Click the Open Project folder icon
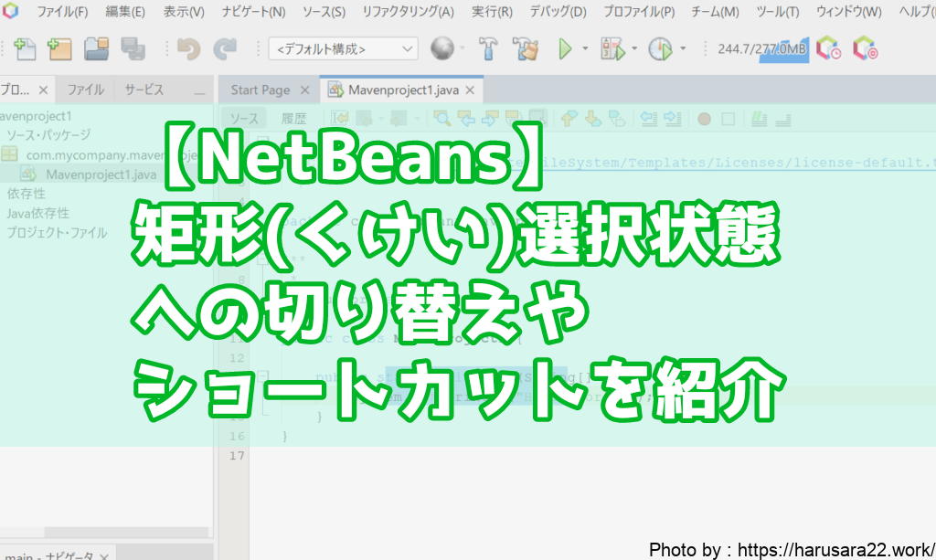Viewport: 936px width, 560px height. (x=97, y=48)
